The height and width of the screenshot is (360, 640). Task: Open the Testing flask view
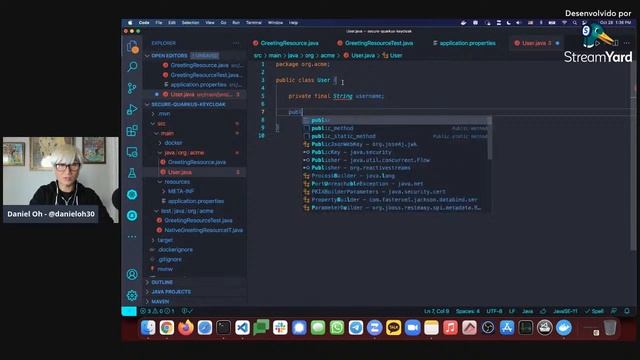coord(132,173)
